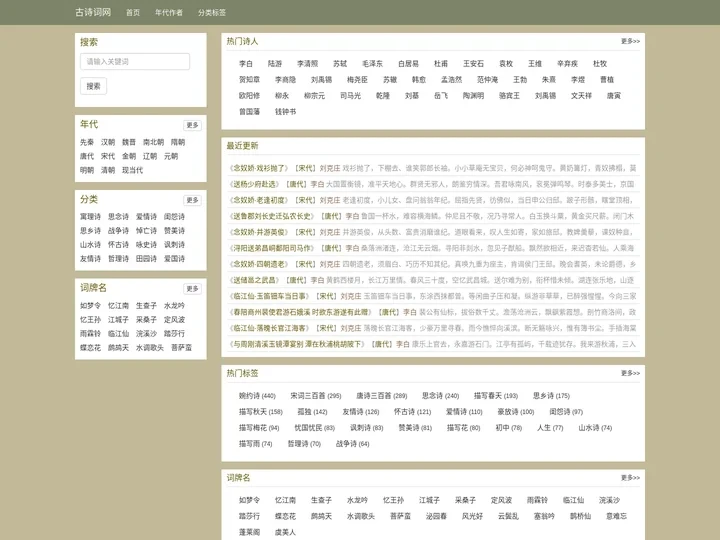This screenshot has height=540, width=720.
Task: Open poem 《送鲁郡刘长史迁弘农长史》
Action: click(x=272, y=216)
